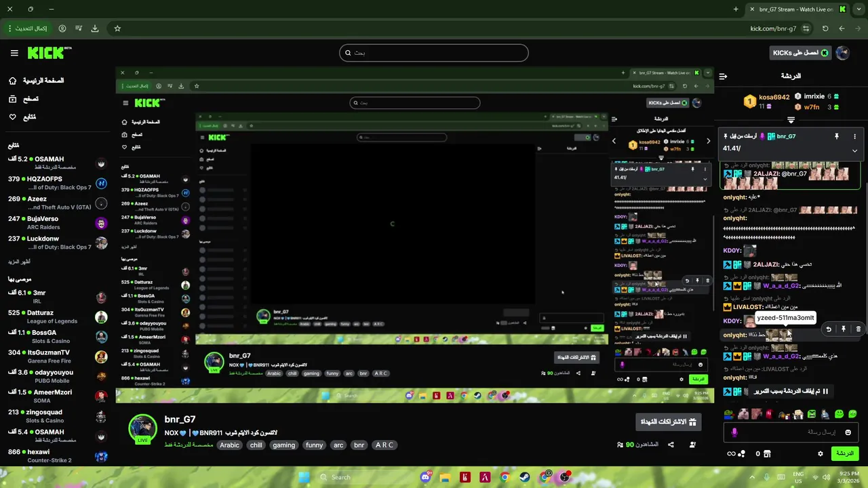Select the bnr_G7 Stream browser tab
This screenshot has height=488, width=868.
coord(797,9)
